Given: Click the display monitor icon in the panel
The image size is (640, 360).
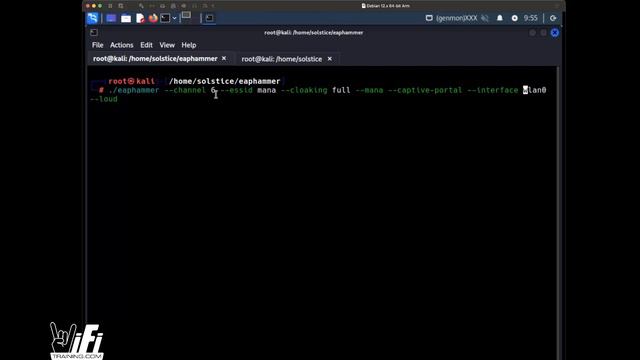Looking at the screenshot, I should [429, 18].
